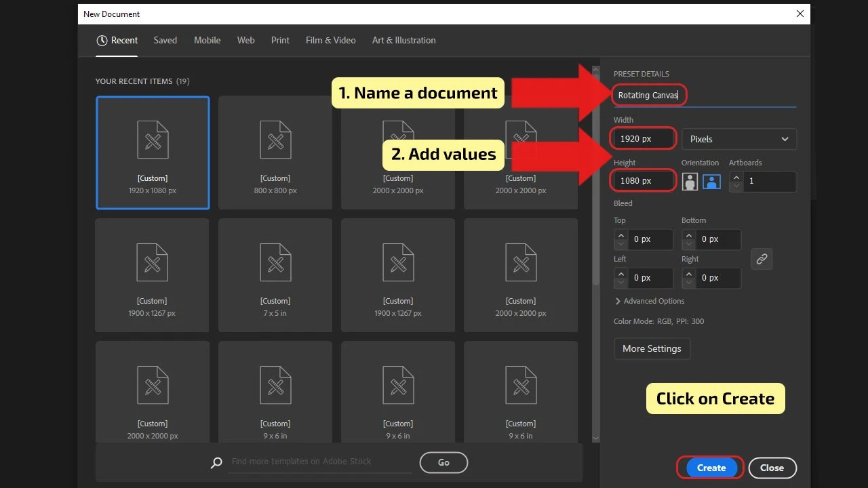Click the clock icon on the Recent tab

point(102,40)
